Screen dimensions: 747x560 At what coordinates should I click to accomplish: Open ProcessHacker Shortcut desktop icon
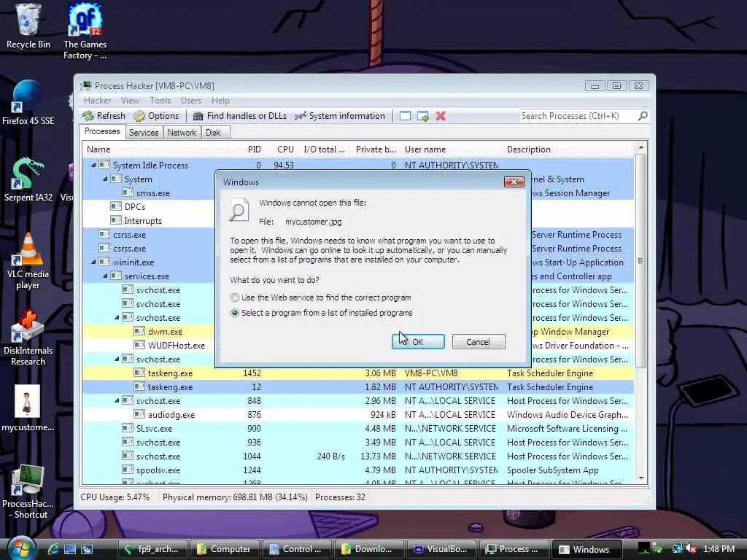tap(28, 491)
